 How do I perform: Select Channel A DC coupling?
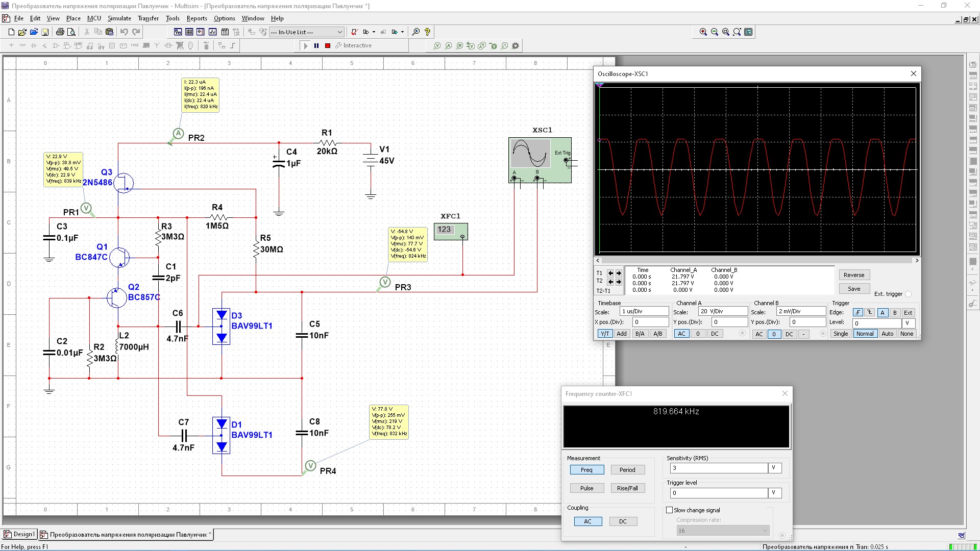(x=715, y=334)
